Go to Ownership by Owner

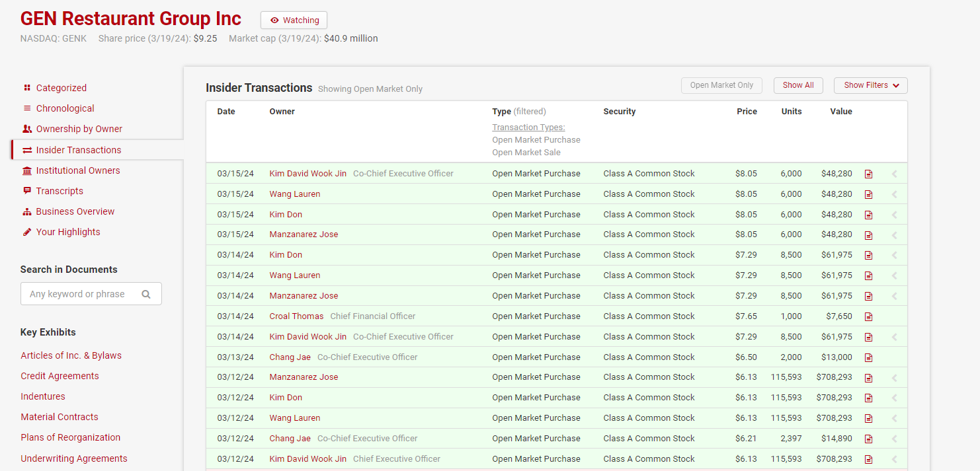point(79,129)
